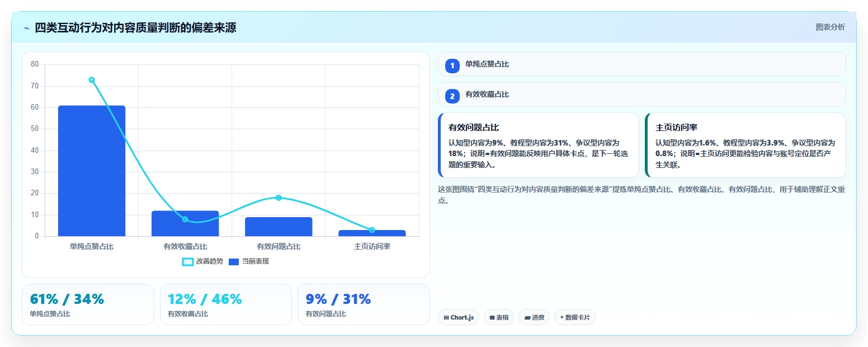Click trend line point above 单纯点赞占比
The image size is (868, 347).
92,80
